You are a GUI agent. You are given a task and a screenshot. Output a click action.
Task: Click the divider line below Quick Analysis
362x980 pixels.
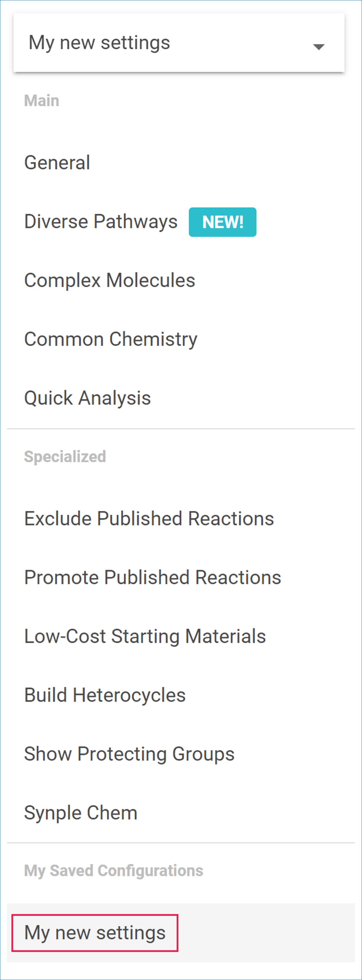pyautogui.click(x=181, y=429)
